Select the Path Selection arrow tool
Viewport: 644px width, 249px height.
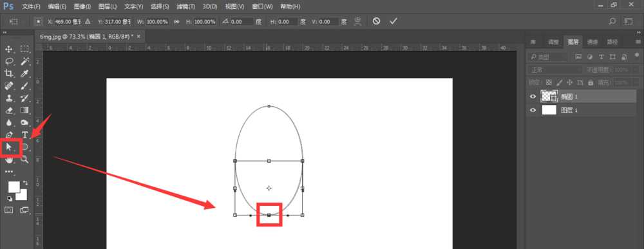(8, 147)
